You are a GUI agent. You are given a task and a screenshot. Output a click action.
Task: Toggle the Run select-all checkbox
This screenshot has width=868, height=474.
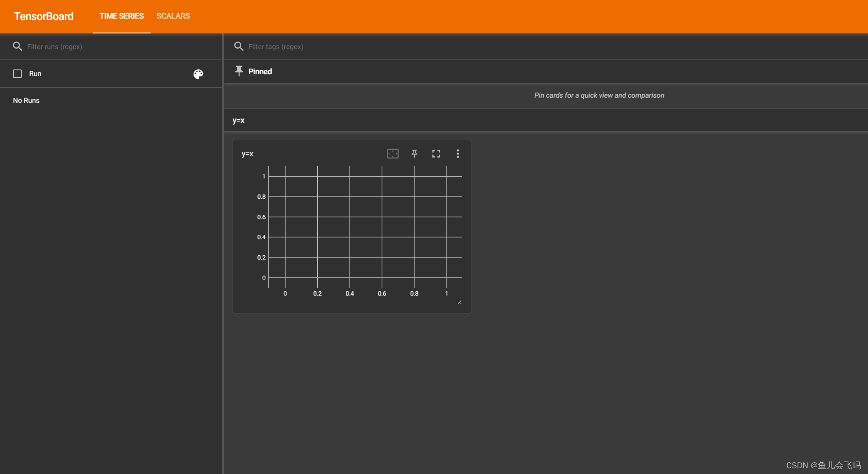[17, 74]
